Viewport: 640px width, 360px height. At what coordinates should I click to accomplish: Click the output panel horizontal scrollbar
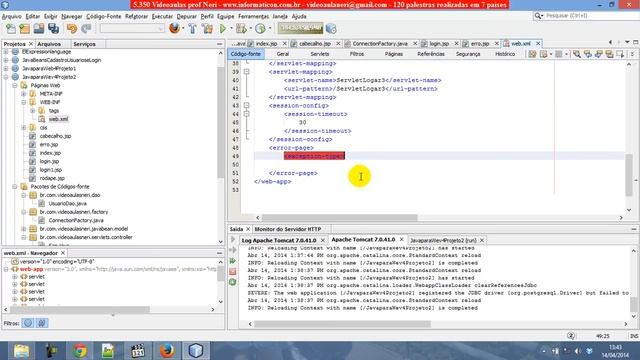pos(342,324)
